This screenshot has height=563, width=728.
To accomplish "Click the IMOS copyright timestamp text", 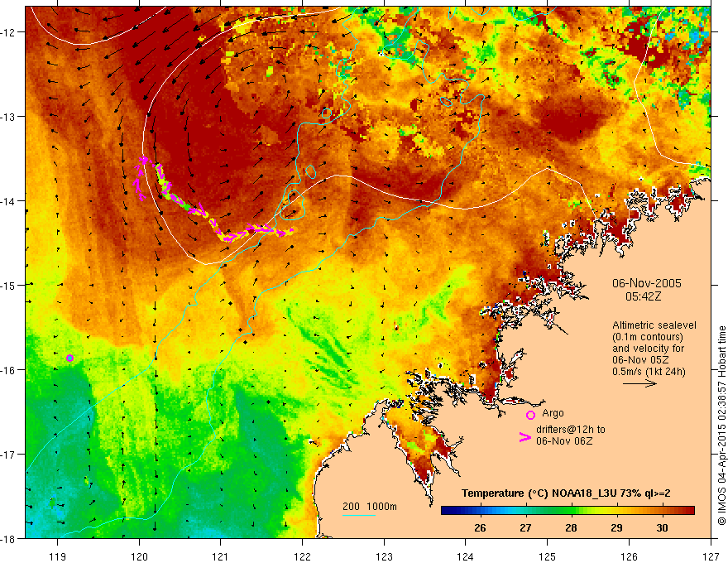I will coord(721,426).
